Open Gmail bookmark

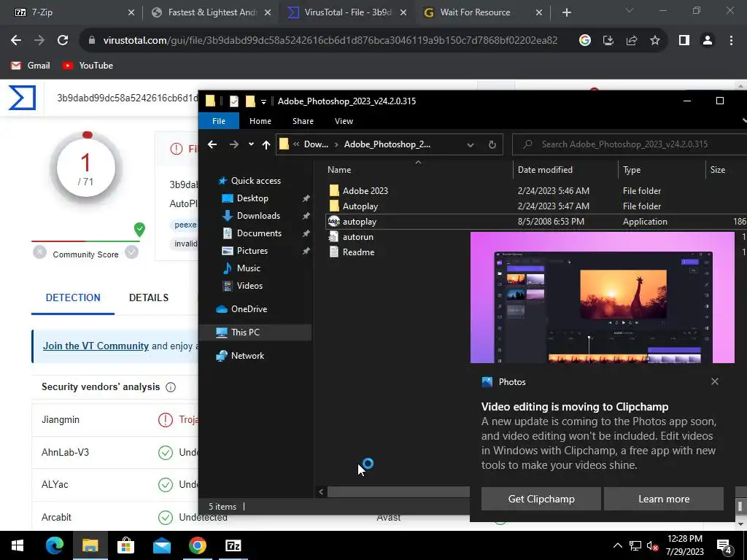(31, 66)
